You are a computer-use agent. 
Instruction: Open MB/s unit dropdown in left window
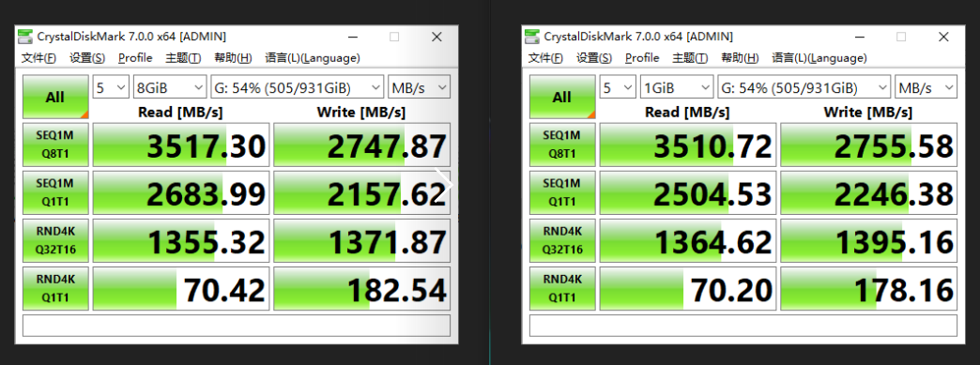[x=419, y=87]
